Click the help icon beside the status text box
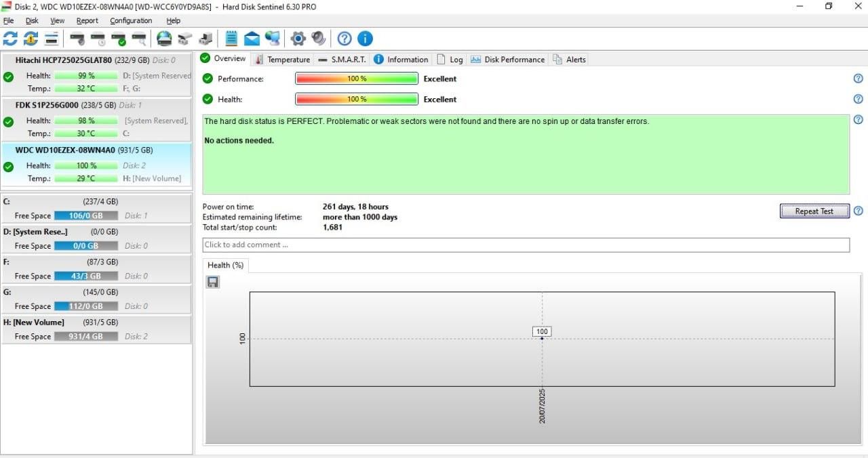This screenshot has width=868, height=458. click(858, 120)
